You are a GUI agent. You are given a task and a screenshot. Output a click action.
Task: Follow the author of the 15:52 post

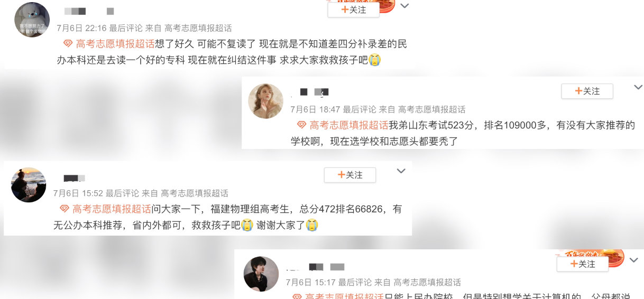(x=349, y=175)
